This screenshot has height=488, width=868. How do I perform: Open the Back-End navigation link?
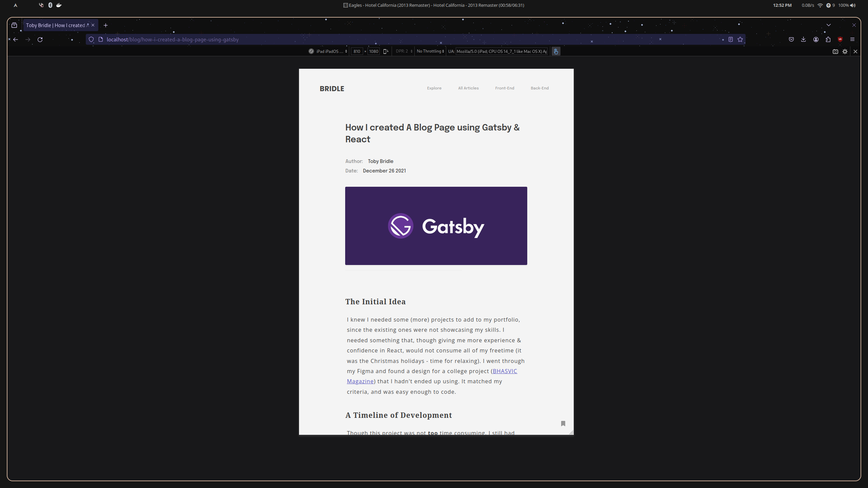(539, 88)
